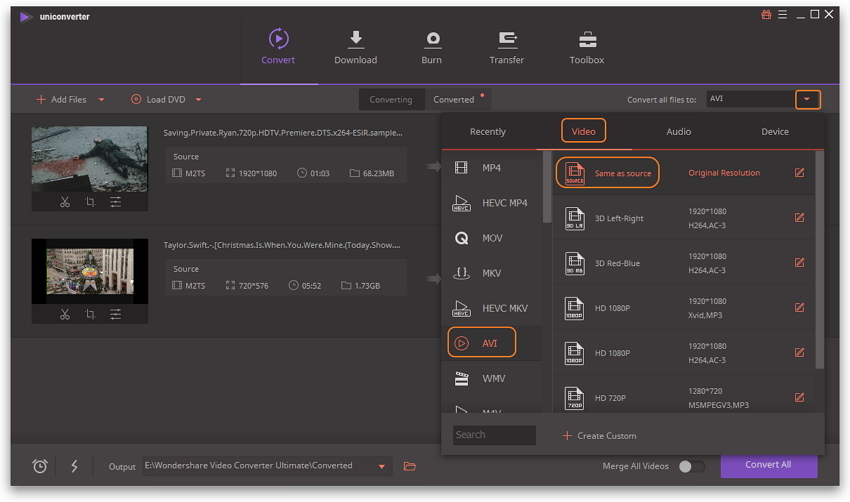Image resolution: width=850 pixels, height=502 pixels.
Task: Click the Taylor.Swift video thumbnail
Action: click(x=89, y=271)
